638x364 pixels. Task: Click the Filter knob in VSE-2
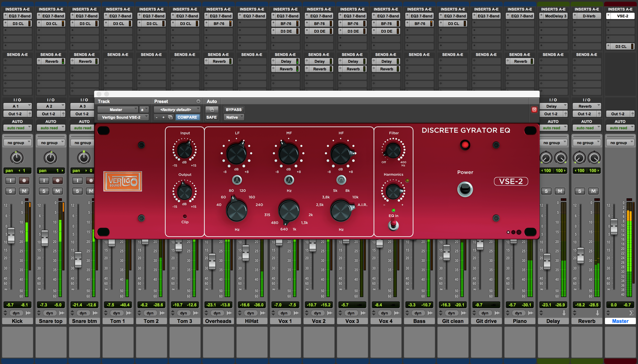tap(393, 151)
